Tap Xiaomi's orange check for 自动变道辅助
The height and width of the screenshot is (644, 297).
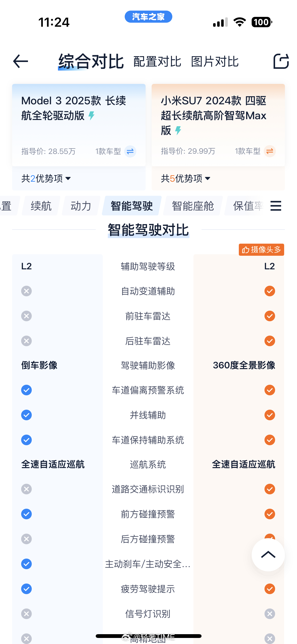point(270,291)
